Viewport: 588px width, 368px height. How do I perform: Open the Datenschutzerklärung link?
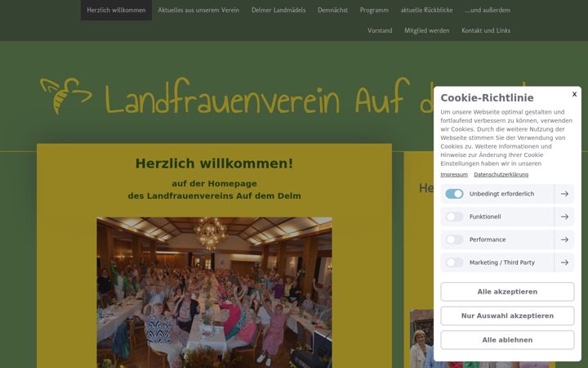point(501,175)
